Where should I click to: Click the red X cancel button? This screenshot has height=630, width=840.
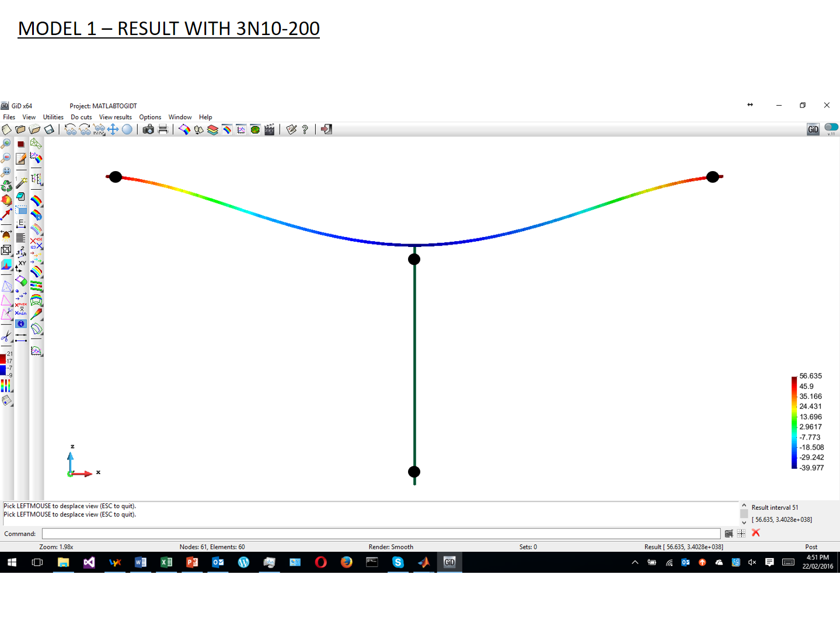tap(756, 533)
